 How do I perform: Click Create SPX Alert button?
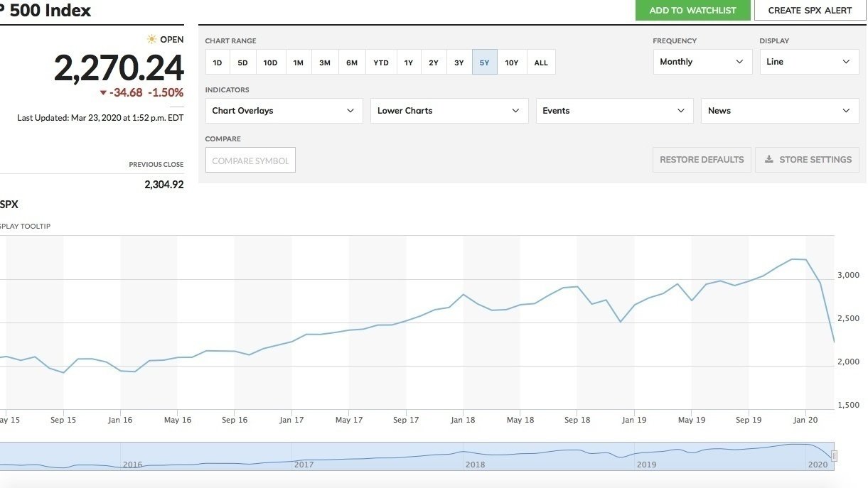point(810,11)
